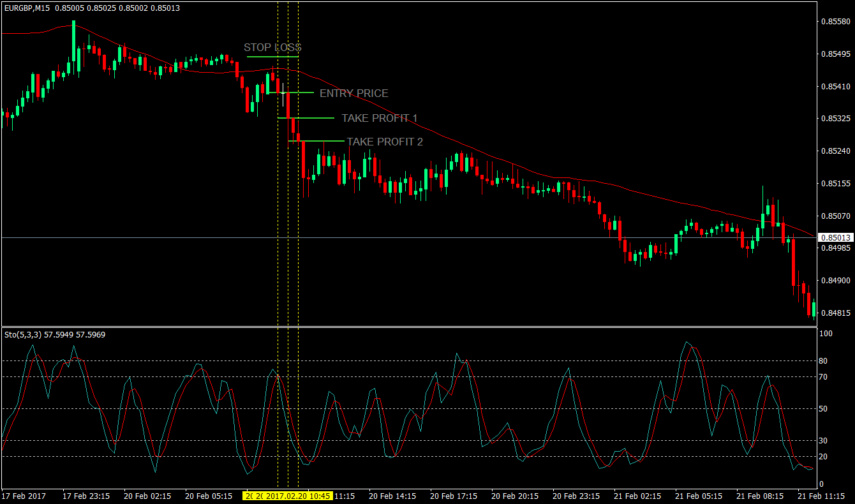Screen dimensions: 855x504
Task: Select the ENTRY PRICE label on the chart
Action: click(353, 93)
